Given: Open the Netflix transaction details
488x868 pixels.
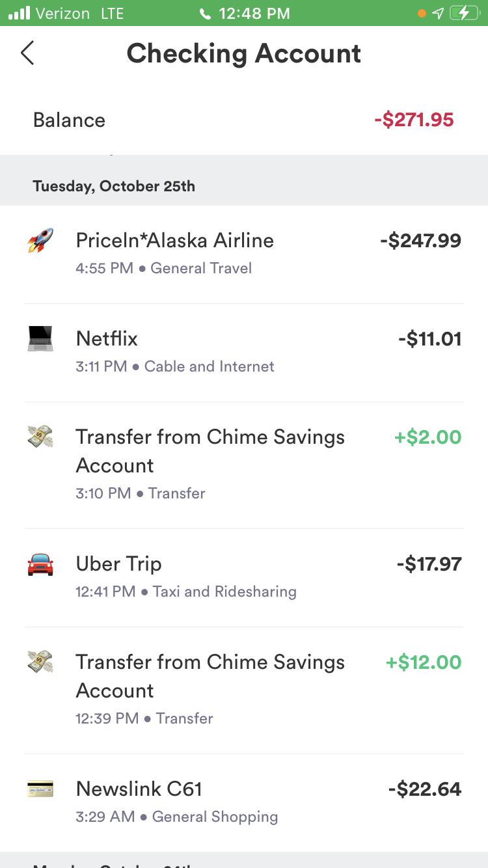Looking at the screenshot, I should 107,339.
